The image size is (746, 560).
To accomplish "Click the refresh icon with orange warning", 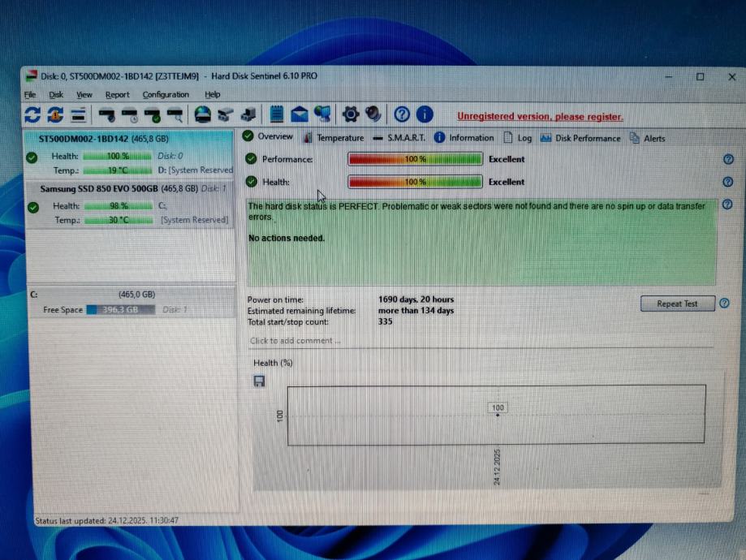I will (55, 114).
